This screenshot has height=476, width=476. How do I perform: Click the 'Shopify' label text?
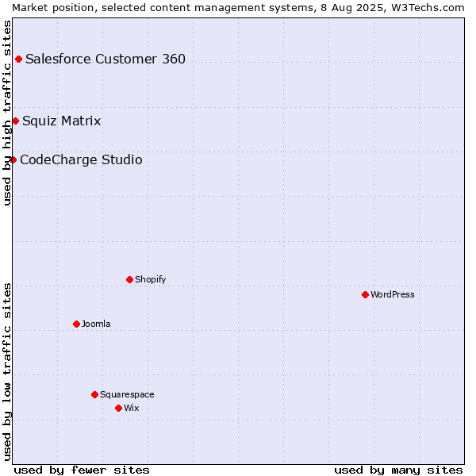(150, 279)
